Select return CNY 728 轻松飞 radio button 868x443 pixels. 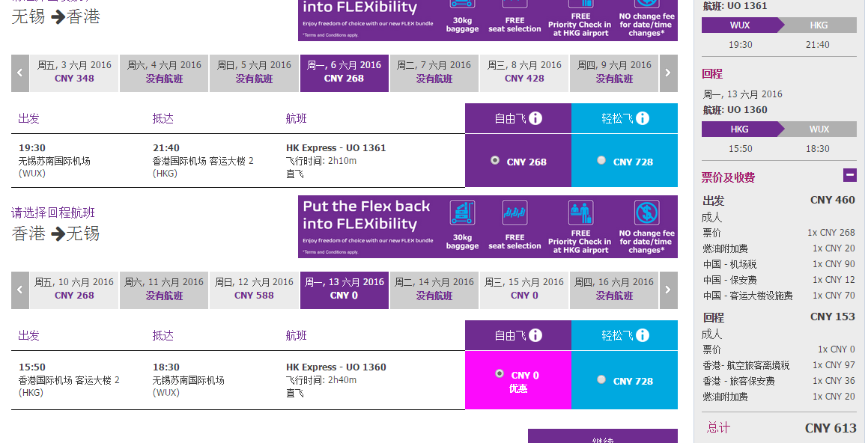click(x=601, y=379)
